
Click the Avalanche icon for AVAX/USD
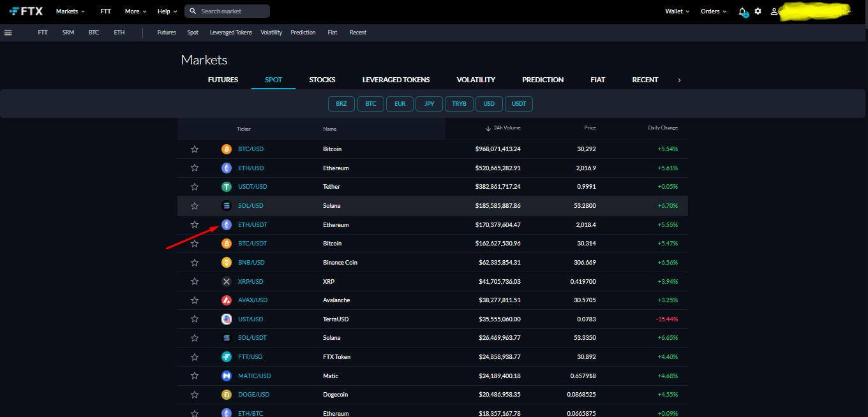227,300
